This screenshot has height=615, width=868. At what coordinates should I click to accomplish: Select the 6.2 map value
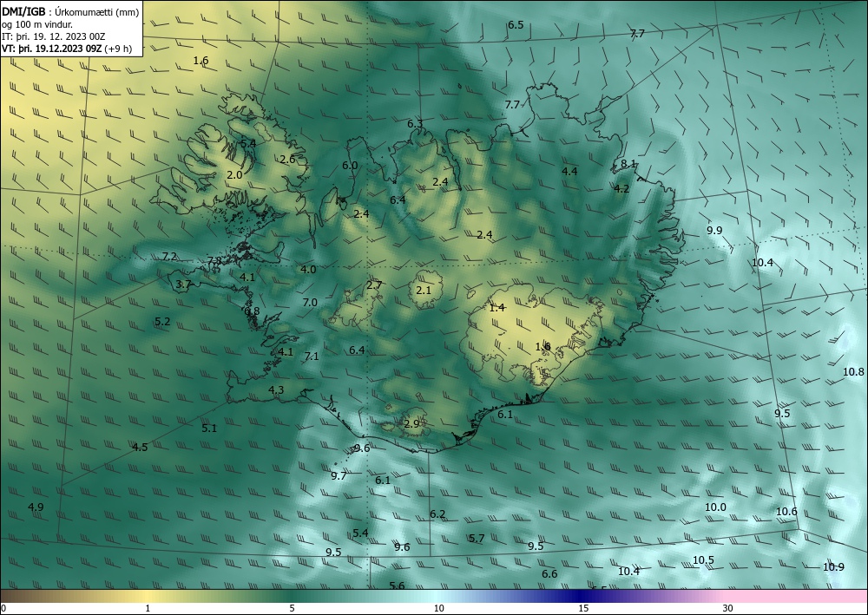pyautogui.click(x=437, y=514)
